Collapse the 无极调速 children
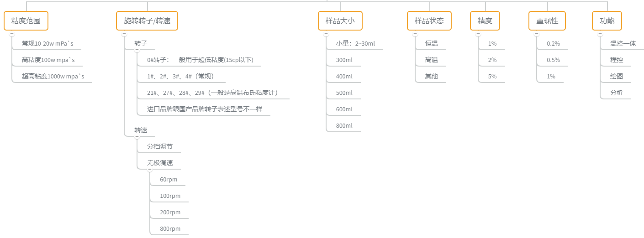644x238 pixels. click(150, 170)
